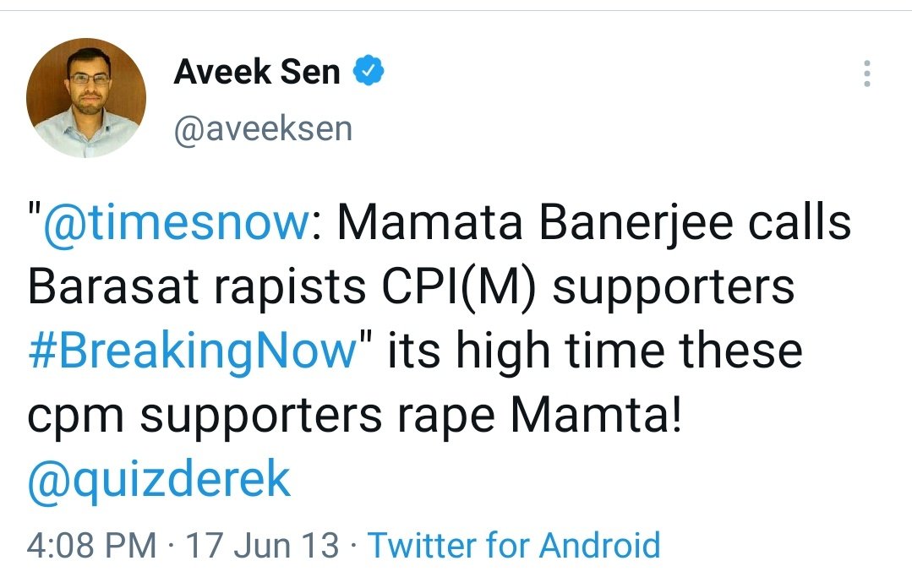Click the lowercase word cpm
Viewport: 912px width, 588px height.
click(74, 414)
